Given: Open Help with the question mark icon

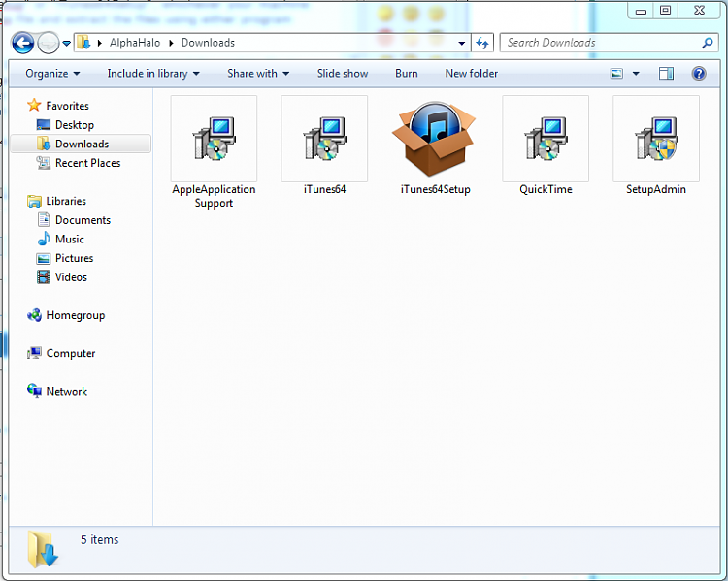Looking at the screenshot, I should tap(699, 74).
